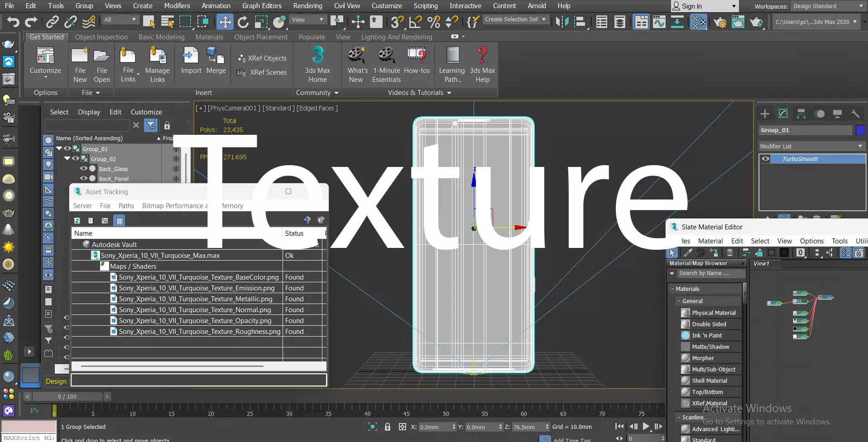The height and width of the screenshot is (442, 868).
Task: Open the Motion command panel
Action: tap(820, 114)
